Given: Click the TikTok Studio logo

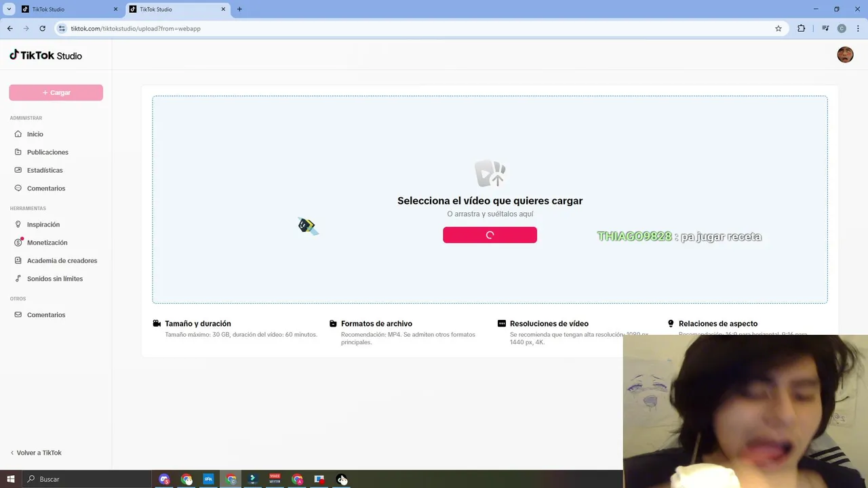Looking at the screenshot, I should coord(45,55).
